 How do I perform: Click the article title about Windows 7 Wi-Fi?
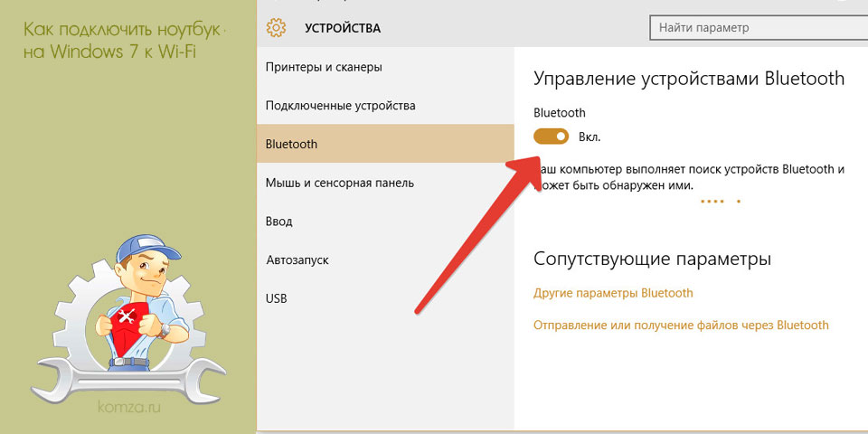tap(125, 39)
